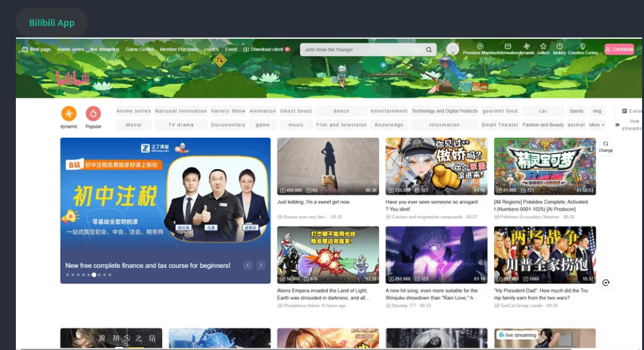Click the red Popular flame icon
The image size is (644, 350).
point(93,113)
